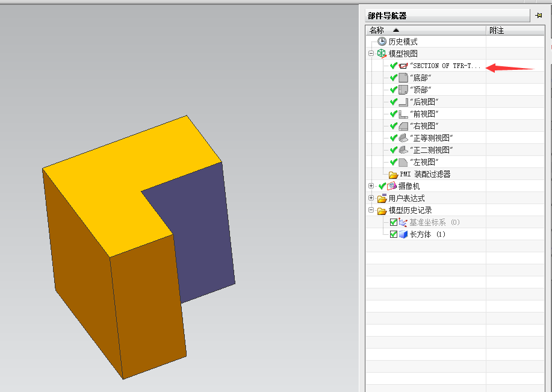Image resolution: width=552 pixels, height=392 pixels.
Task: Select the "左视图" view name
Action: click(x=424, y=162)
